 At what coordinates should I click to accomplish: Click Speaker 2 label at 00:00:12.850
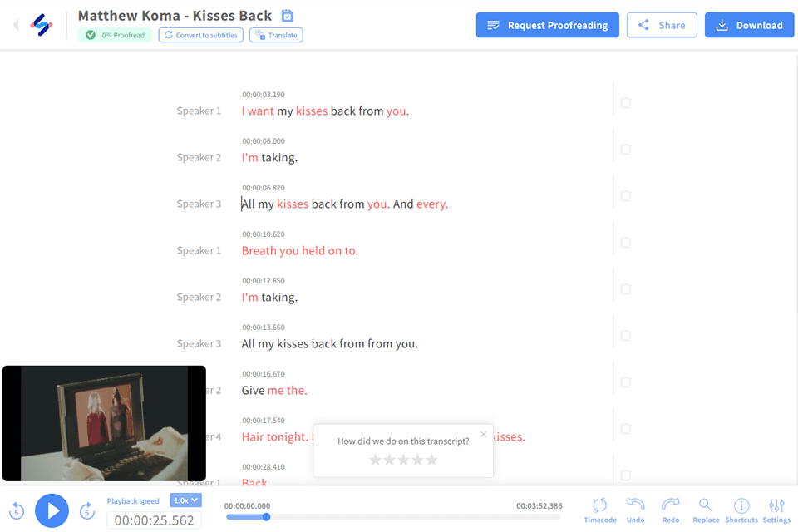[199, 298]
